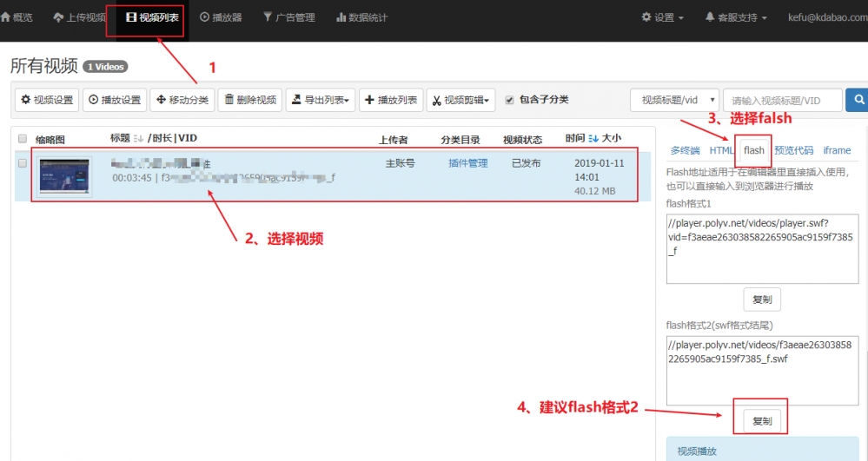868x461 pixels.
Task: Toggle the select-all checkbox in table header
Action: click(23, 138)
